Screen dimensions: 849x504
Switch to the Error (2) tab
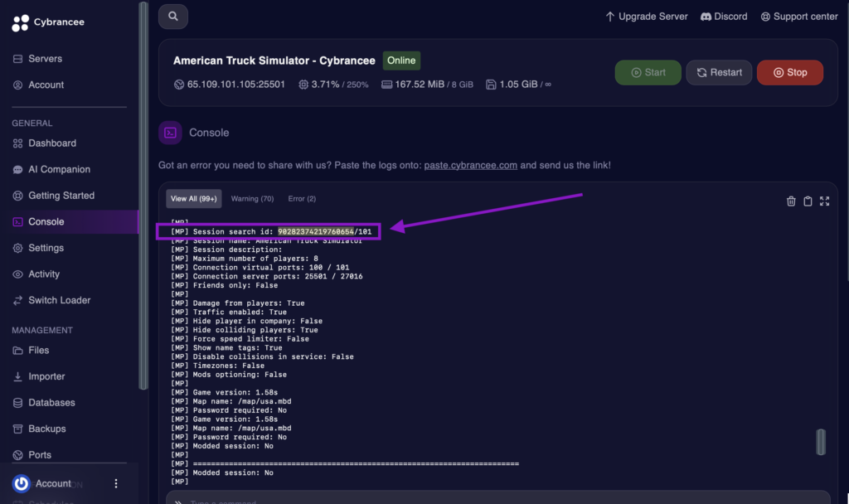tap(302, 199)
